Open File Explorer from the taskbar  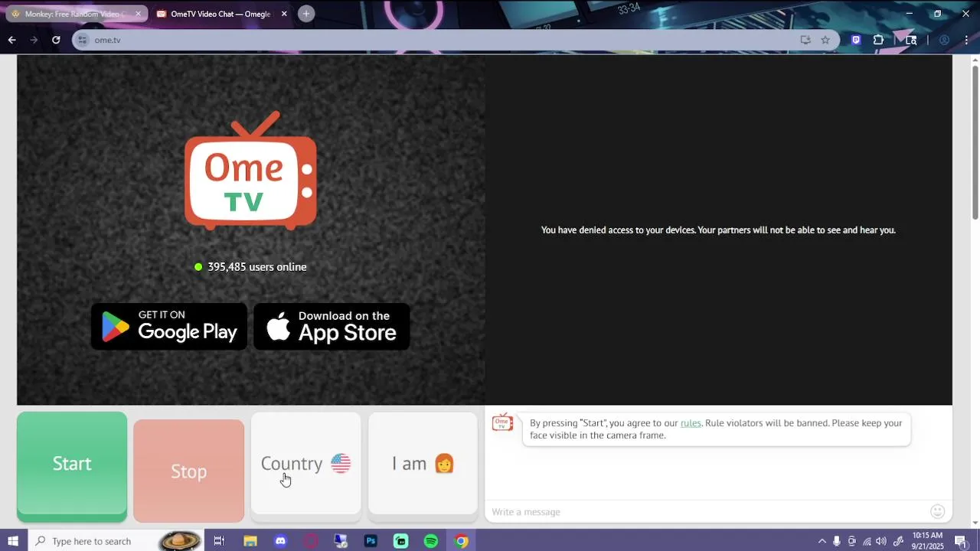pos(250,541)
